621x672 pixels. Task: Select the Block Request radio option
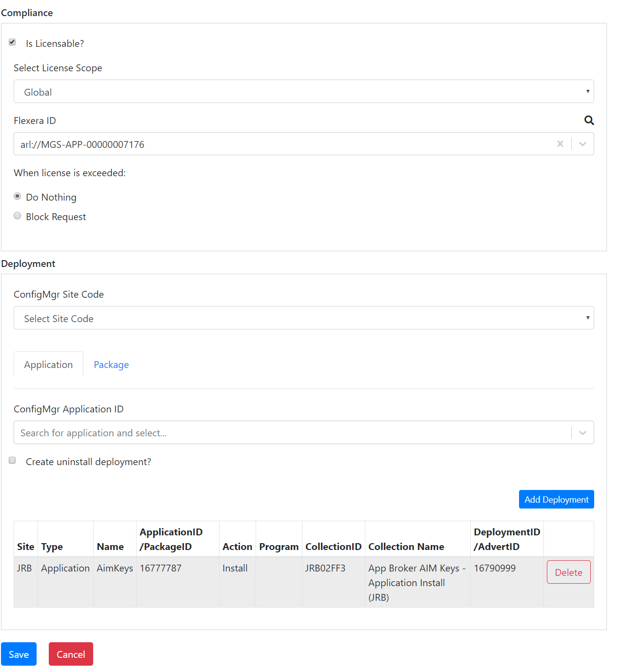(18, 216)
